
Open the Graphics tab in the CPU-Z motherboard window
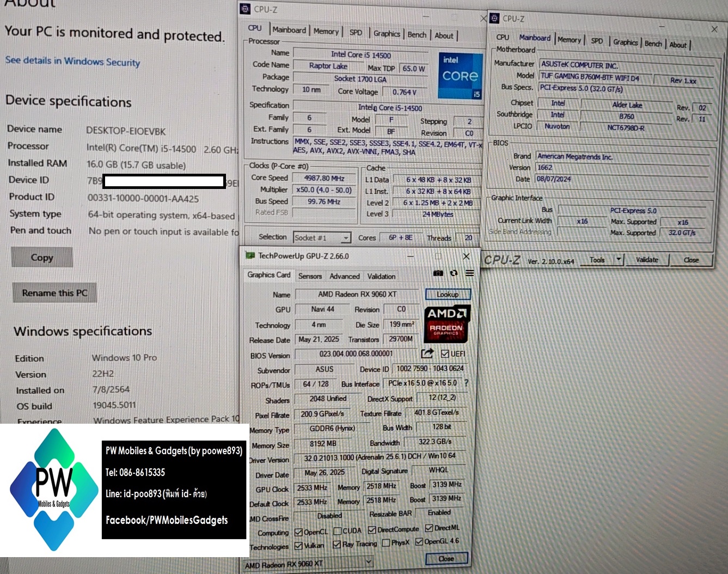[x=625, y=42]
